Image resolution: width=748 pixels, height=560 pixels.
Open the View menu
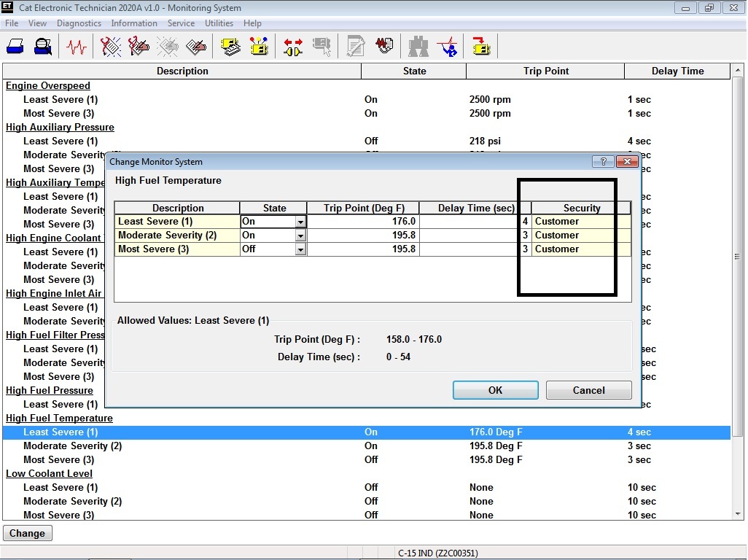pyautogui.click(x=37, y=23)
